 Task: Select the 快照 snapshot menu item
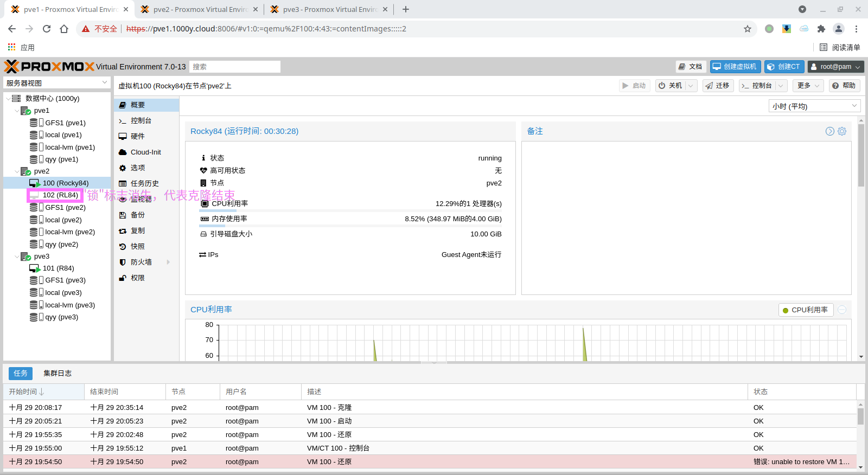(x=138, y=247)
